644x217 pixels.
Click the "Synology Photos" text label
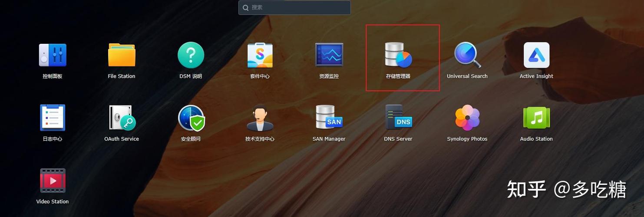tap(467, 139)
